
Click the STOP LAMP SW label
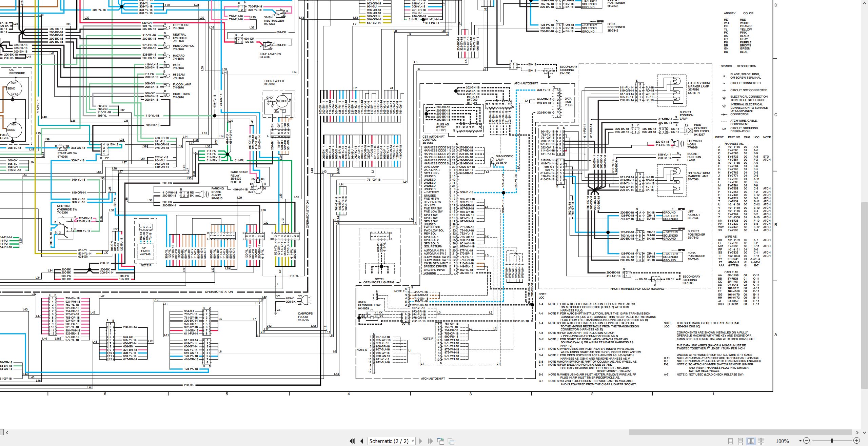[270, 54]
